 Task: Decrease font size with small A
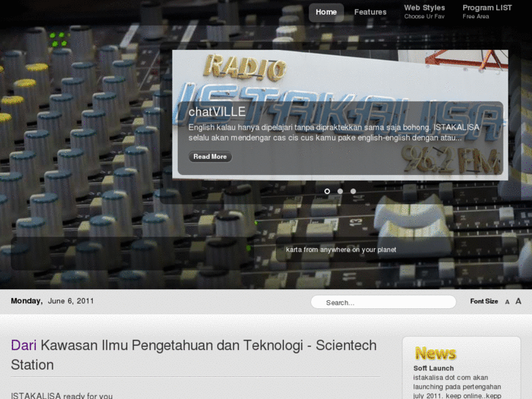(x=507, y=302)
